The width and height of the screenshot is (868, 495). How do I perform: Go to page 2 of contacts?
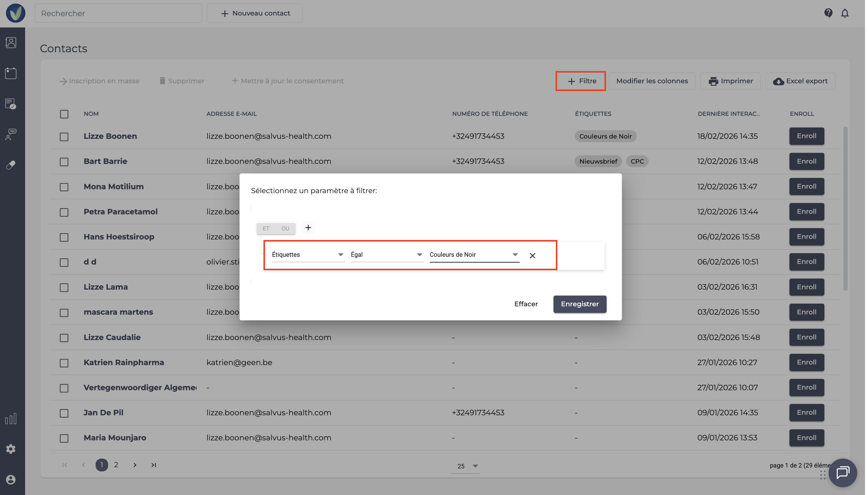(116, 465)
